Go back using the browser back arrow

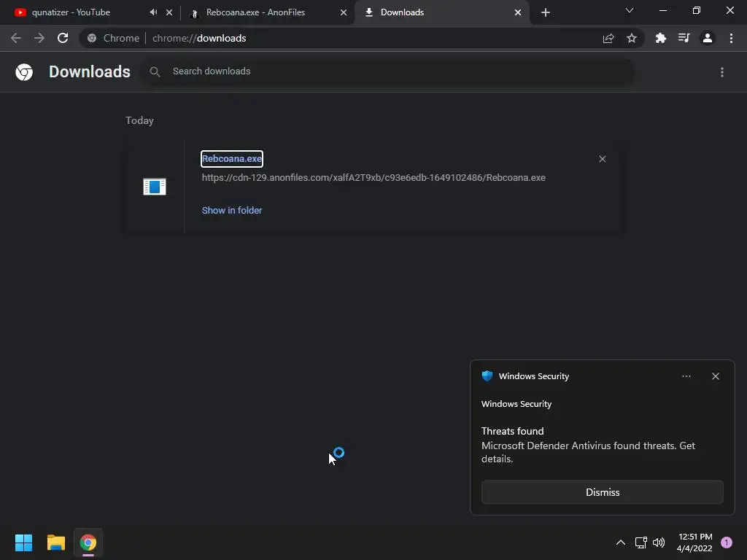[x=16, y=38]
